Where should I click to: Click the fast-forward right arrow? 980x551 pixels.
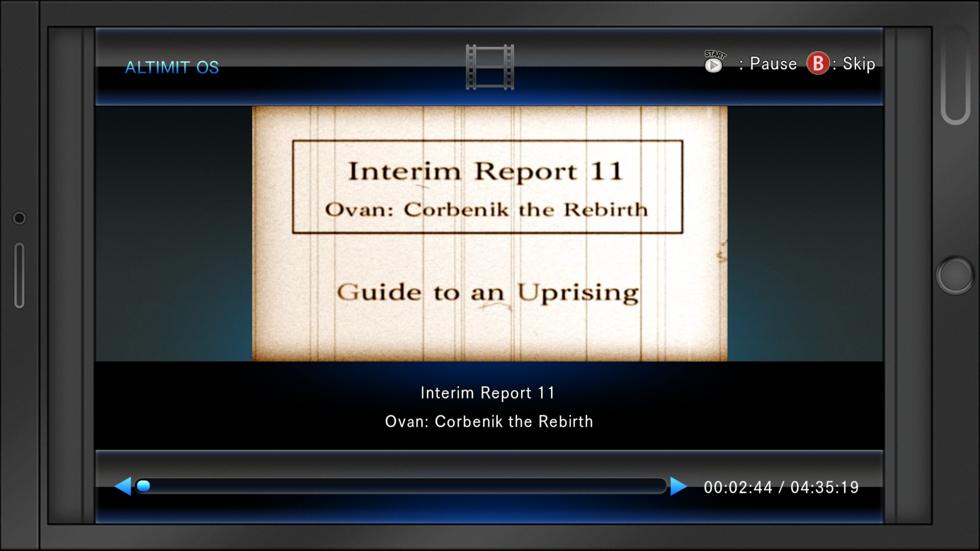pyautogui.click(x=678, y=486)
